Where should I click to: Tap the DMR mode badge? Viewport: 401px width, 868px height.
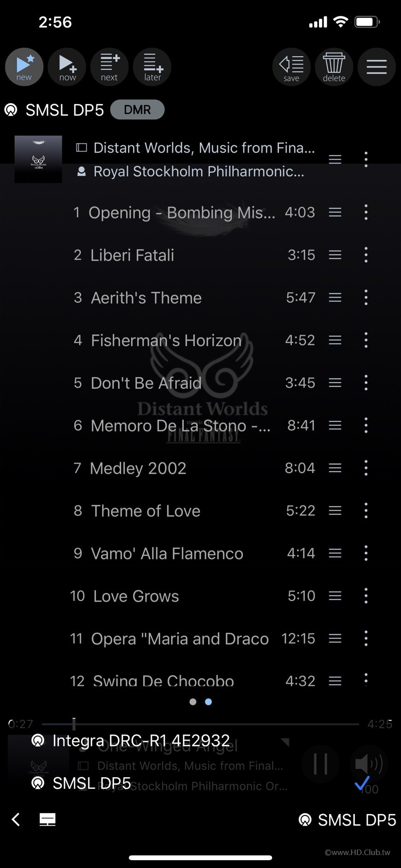[x=137, y=110]
